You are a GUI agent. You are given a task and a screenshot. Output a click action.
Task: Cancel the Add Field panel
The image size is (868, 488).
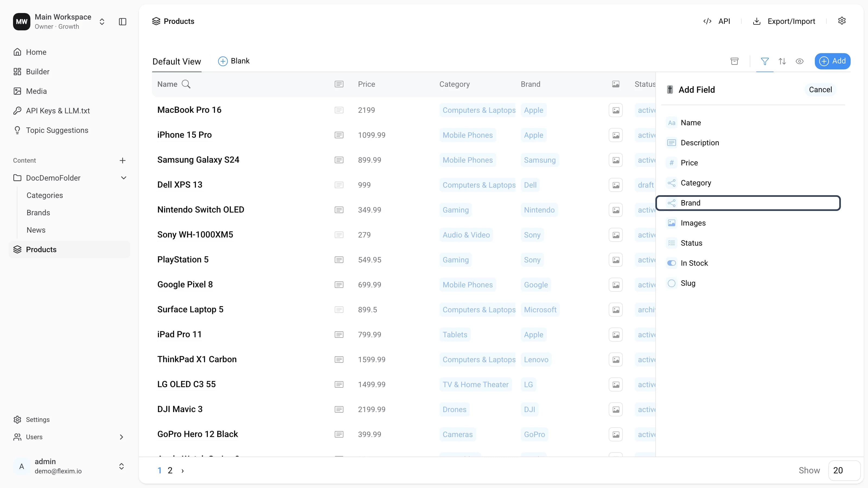tap(820, 89)
